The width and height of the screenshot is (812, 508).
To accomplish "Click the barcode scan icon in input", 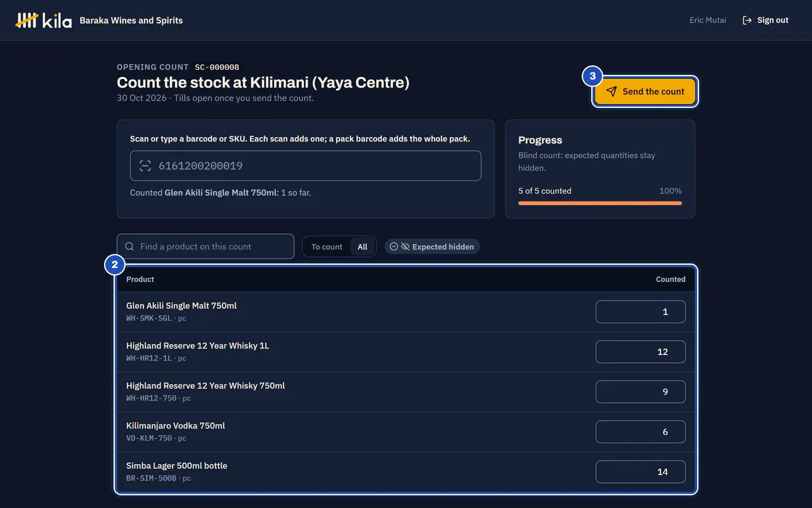I will pyautogui.click(x=145, y=166).
